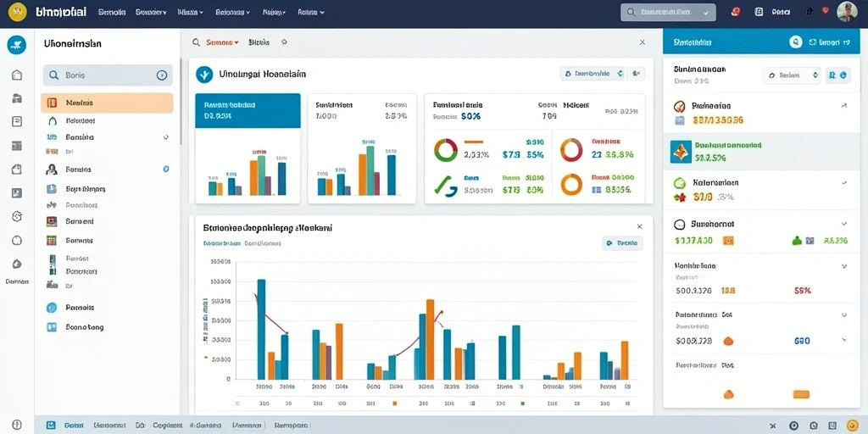Open the red notification icon in header
868x434 pixels.
(x=736, y=12)
